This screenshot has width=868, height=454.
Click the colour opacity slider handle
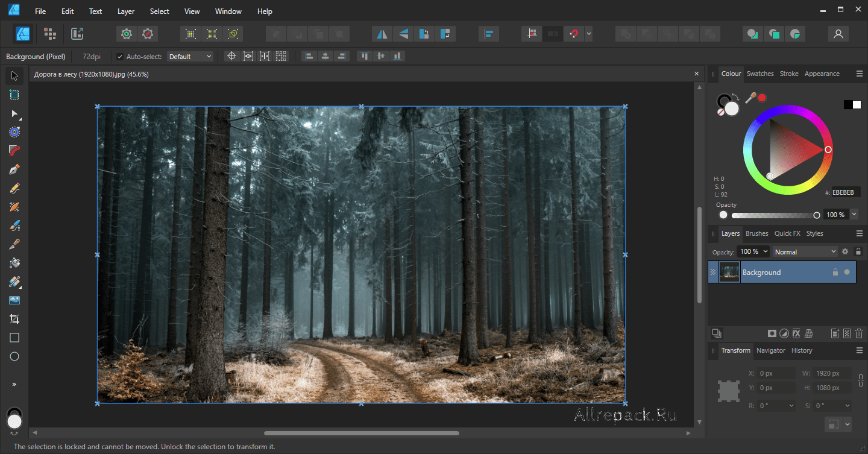(817, 215)
